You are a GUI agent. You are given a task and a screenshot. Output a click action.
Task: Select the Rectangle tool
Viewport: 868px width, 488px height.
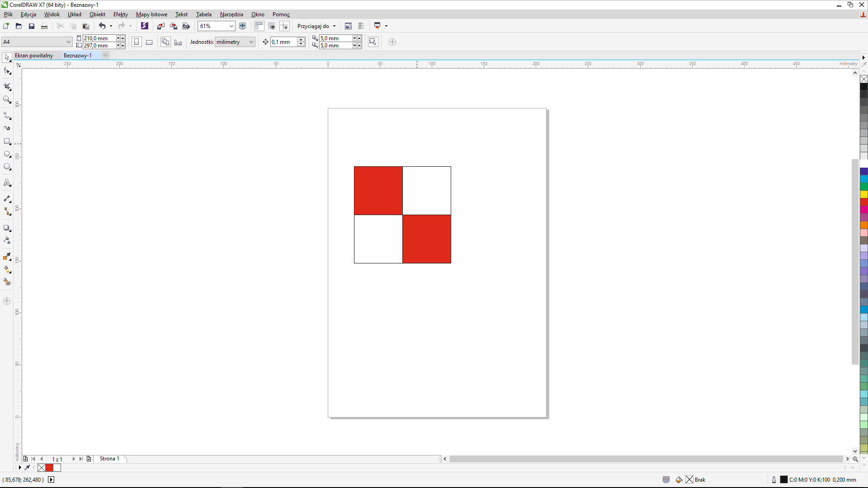tap(7, 141)
